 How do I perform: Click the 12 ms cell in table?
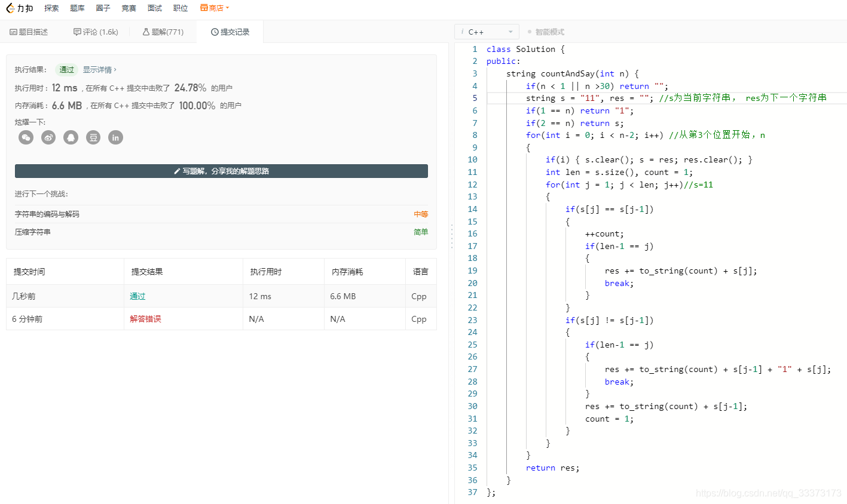click(x=260, y=296)
